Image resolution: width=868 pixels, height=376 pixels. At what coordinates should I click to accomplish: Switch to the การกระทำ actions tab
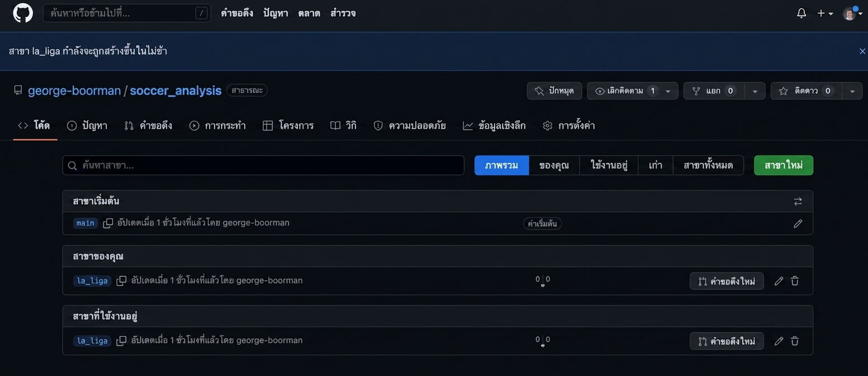[x=218, y=125]
